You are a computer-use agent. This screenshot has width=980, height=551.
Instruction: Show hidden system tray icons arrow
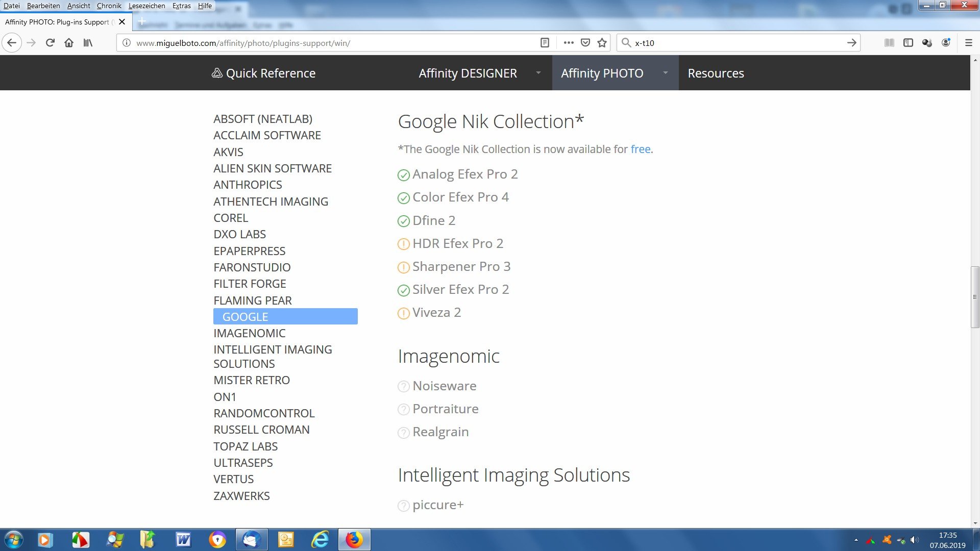856,540
